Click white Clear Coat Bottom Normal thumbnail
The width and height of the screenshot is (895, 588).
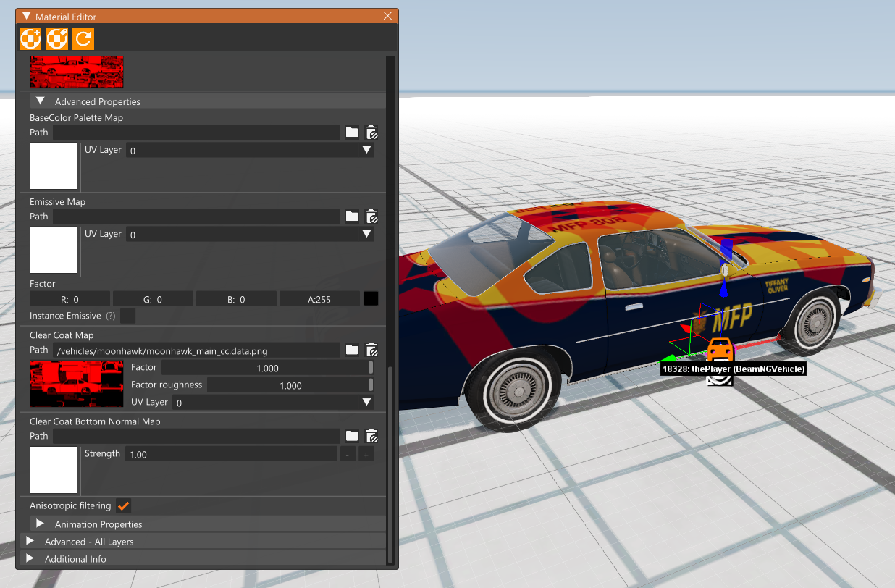54,470
